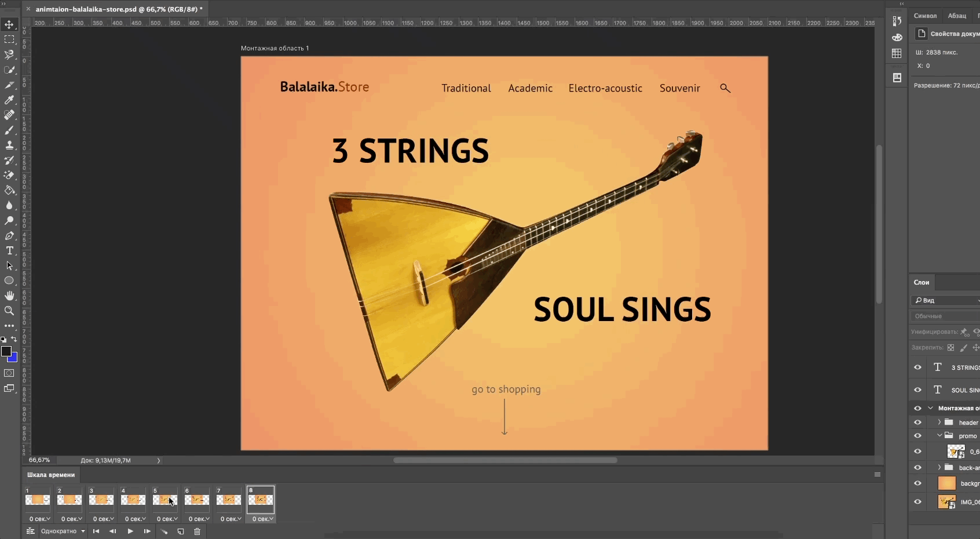The width and height of the screenshot is (980, 539).
Task: Hide the 0_6 smart object layer
Action: 917,451
